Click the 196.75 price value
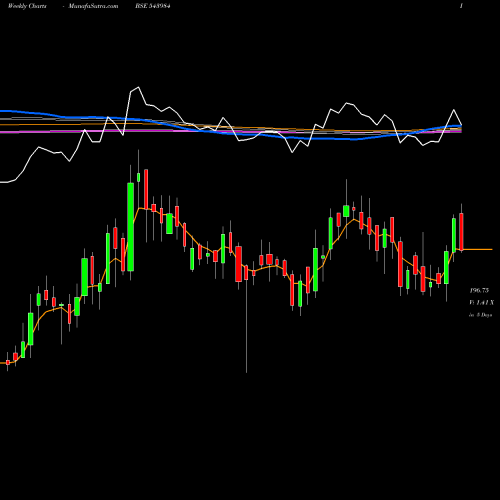This screenshot has width=500, height=500. tap(479, 290)
